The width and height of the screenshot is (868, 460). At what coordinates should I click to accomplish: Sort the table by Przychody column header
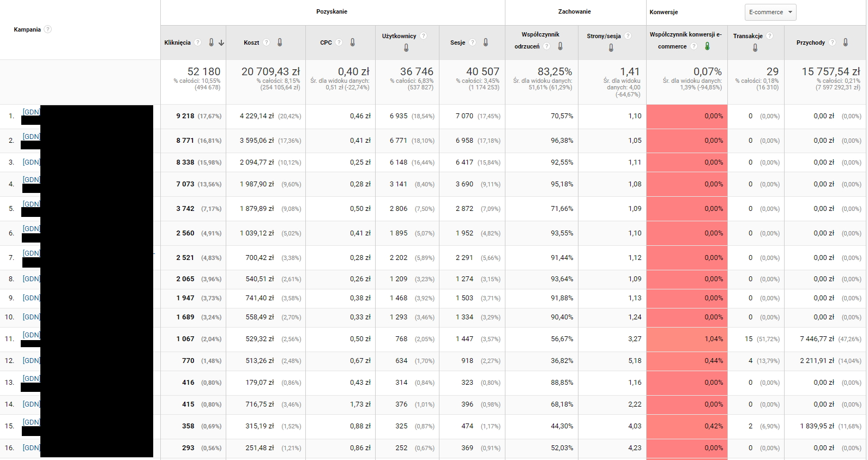(x=810, y=43)
